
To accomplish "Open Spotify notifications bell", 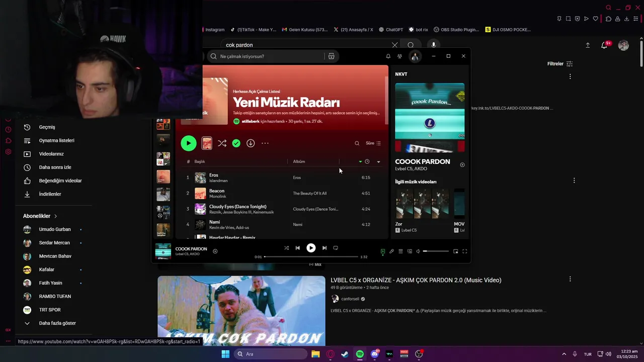I will tap(388, 56).
